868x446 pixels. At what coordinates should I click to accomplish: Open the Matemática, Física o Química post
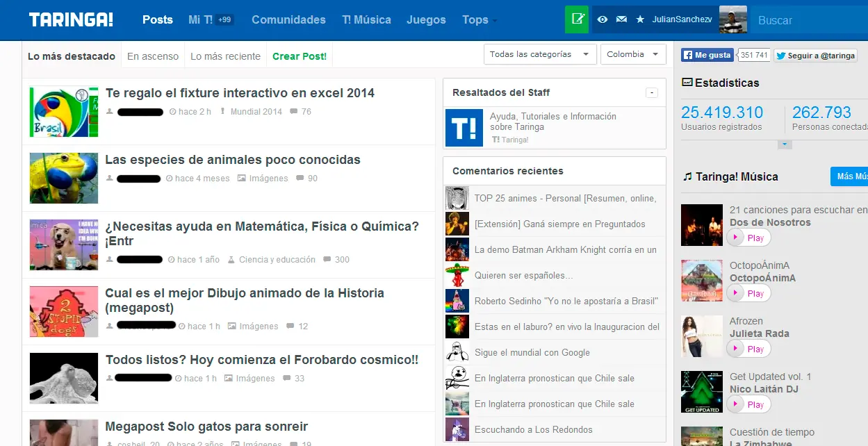tap(262, 233)
